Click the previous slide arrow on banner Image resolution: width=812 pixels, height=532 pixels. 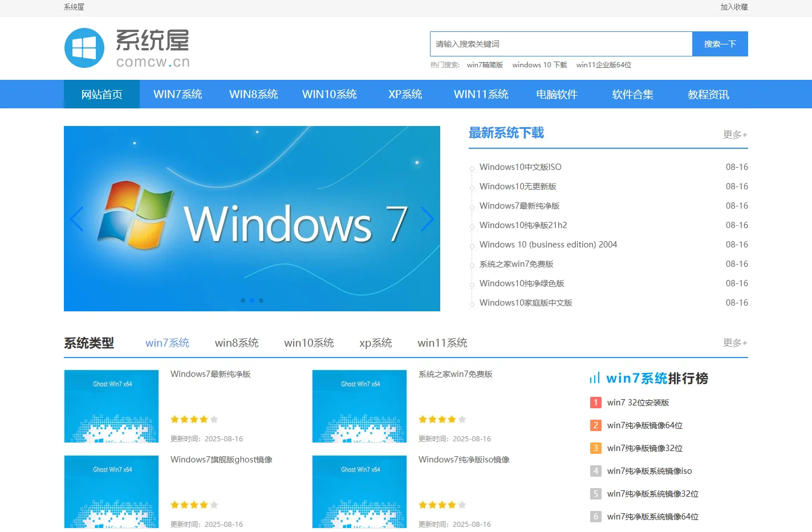click(x=77, y=219)
